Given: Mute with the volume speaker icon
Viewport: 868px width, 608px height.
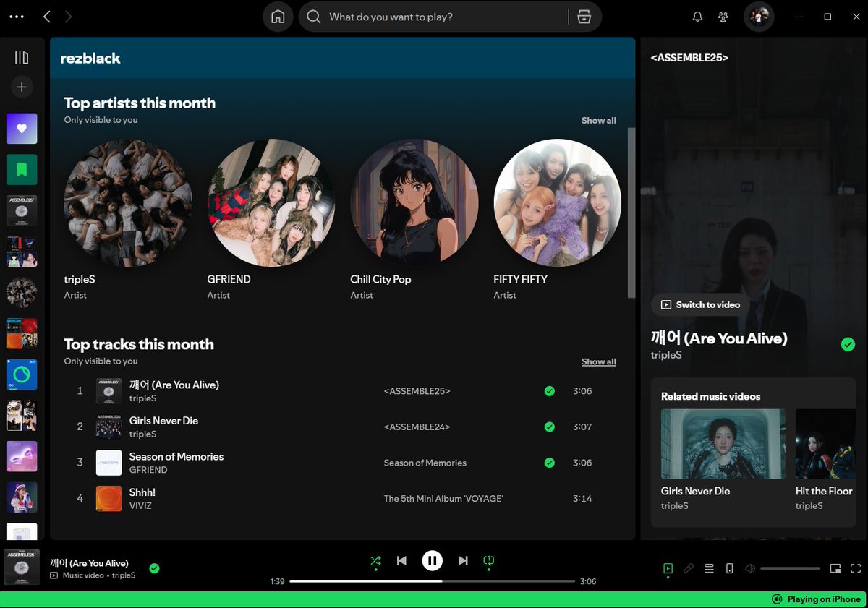Looking at the screenshot, I should point(750,569).
